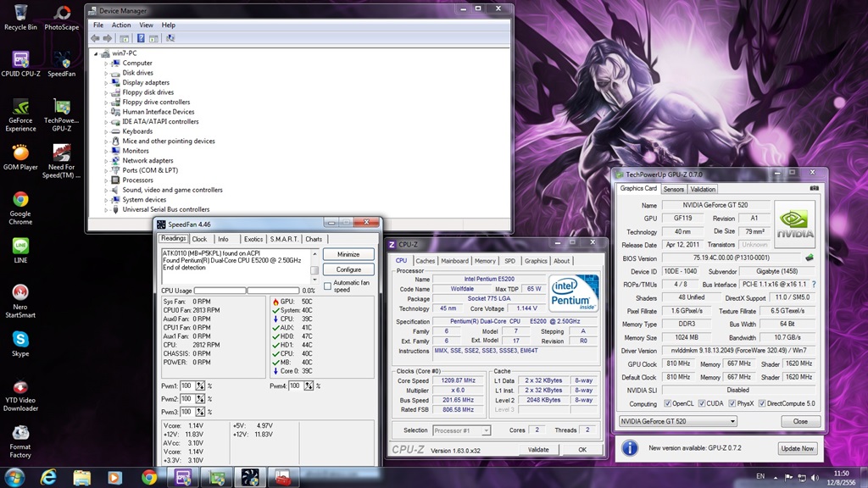Click the Bus Interface question mark icon
Viewport: 868px width, 488px height.
tap(814, 285)
